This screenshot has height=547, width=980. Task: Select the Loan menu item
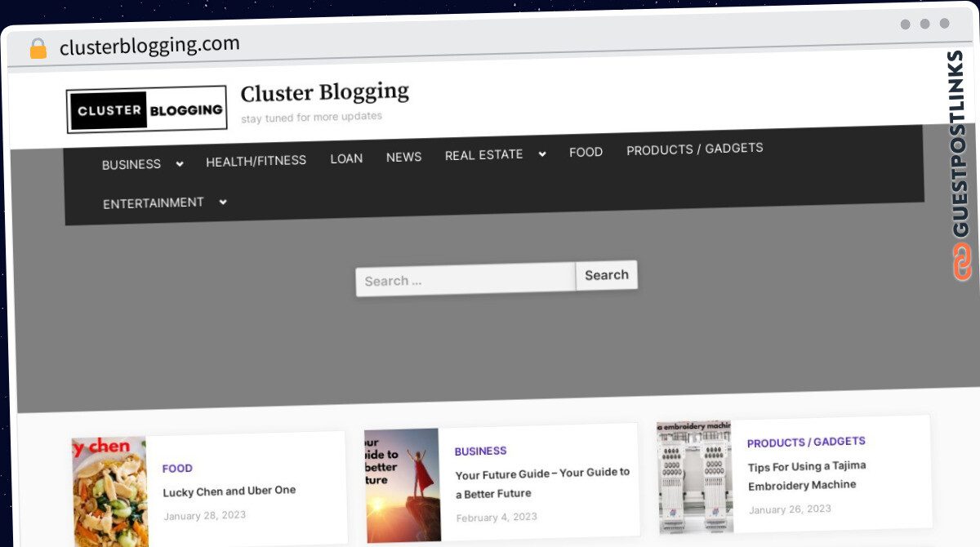(x=346, y=158)
